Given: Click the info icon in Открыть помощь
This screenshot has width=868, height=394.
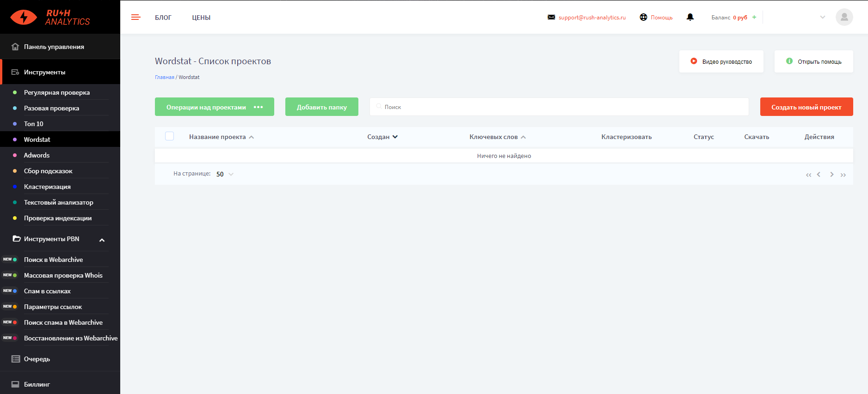Looking at the screenshot, I should pos(789,61).
